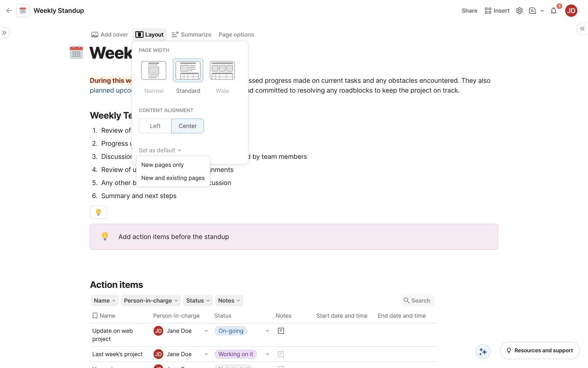Click the AI sparkle assistant button

coord(483,351)
